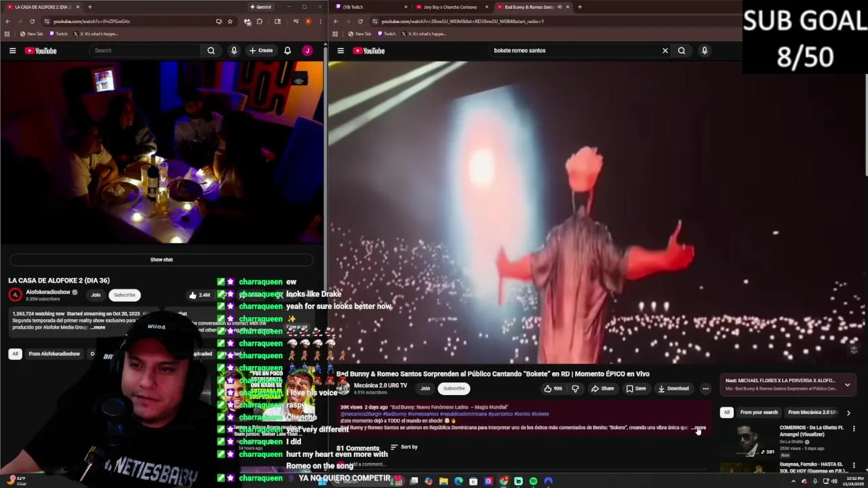Show next chips with the right arrow
This screenshot has width=868, height=488.
848,412
